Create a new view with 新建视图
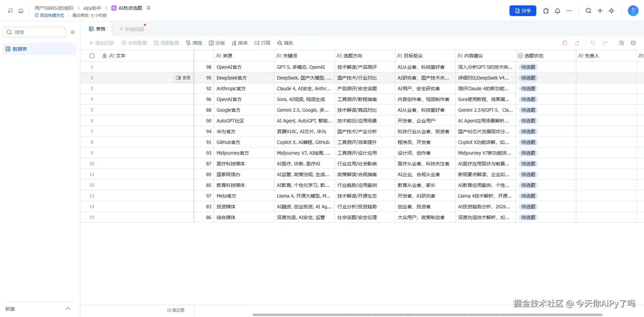644x317 pixels. 131,29
